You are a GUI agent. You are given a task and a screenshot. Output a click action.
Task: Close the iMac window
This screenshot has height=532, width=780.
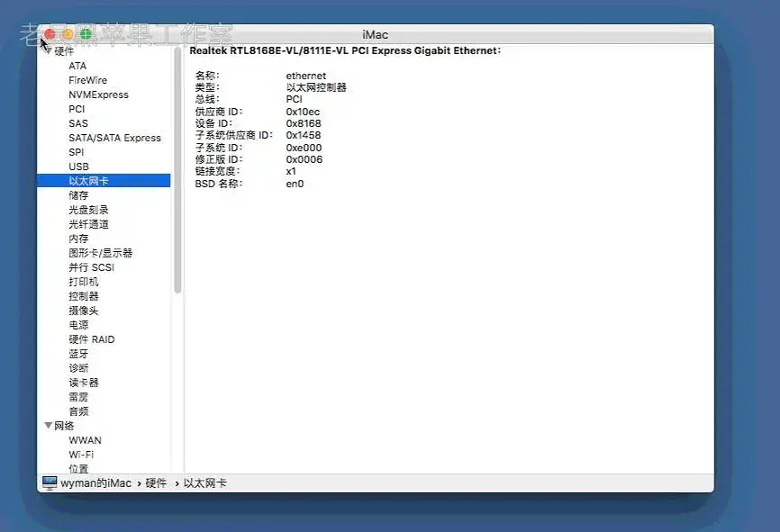click(x=50, y=34)
